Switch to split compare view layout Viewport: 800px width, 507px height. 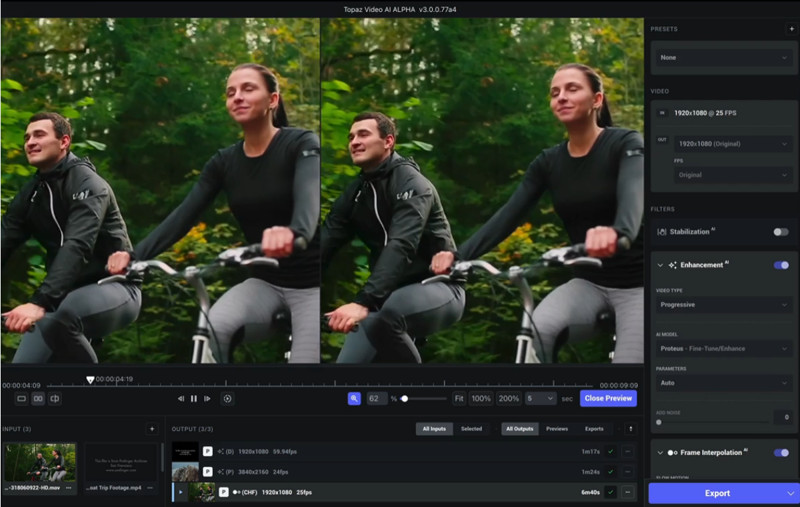(x=55, y=399)
